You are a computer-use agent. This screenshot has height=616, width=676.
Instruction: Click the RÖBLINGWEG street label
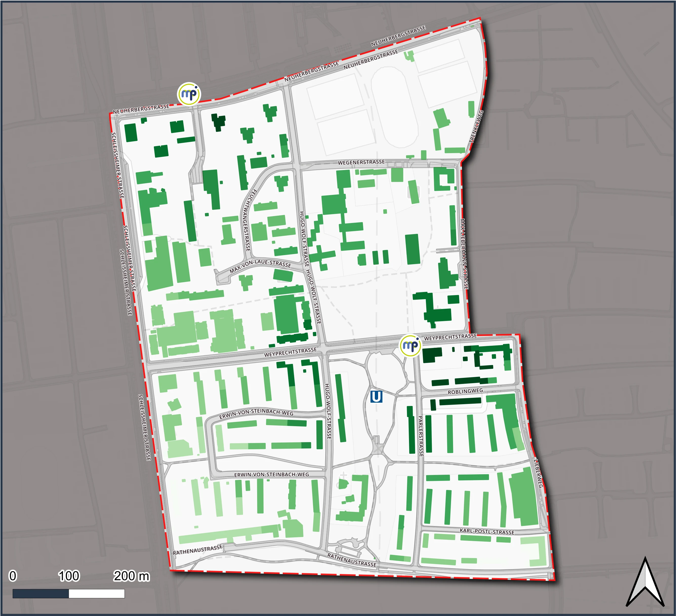tap(465, 391)
